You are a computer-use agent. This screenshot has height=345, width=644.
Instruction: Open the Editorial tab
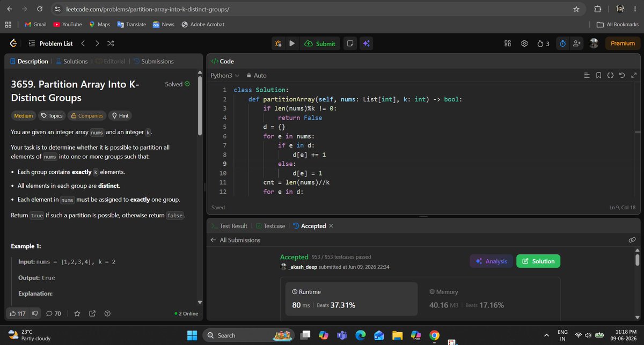coord(110,61)
